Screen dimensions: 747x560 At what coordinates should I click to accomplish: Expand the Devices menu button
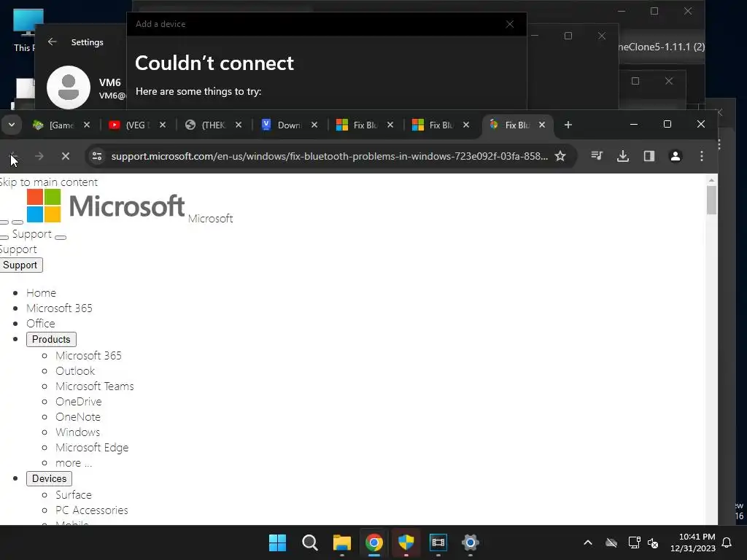click(x=49, y=478)
